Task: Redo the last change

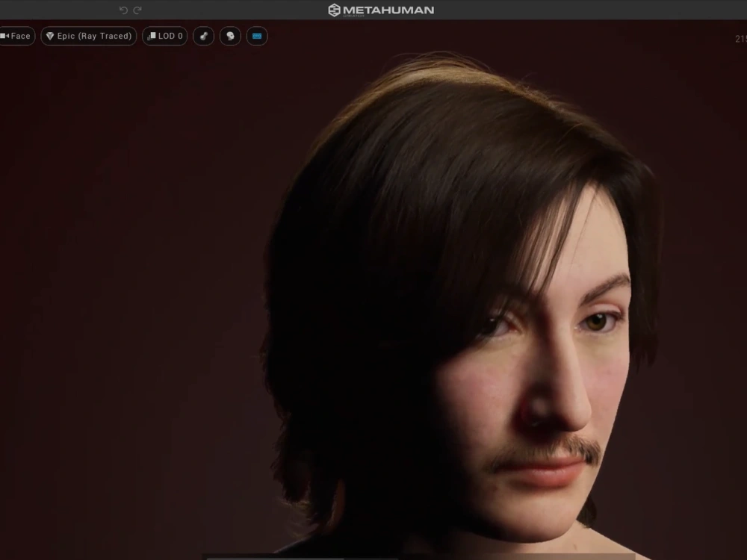Action: coord(138,10)
